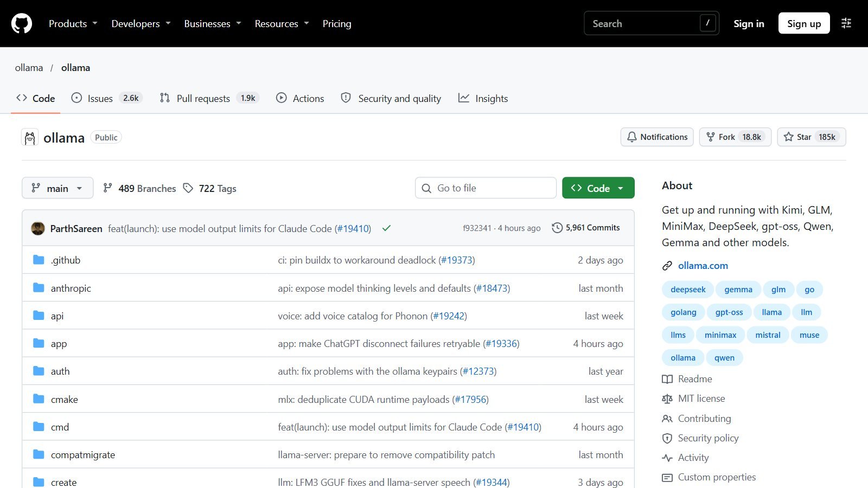
Task: Focus the Go to file field
Action: [486, 188]
